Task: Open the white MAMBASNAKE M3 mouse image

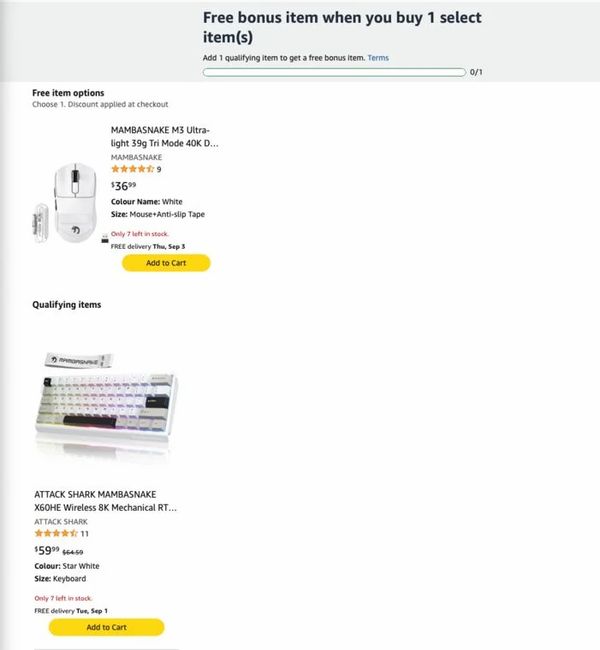Action: 70,203
